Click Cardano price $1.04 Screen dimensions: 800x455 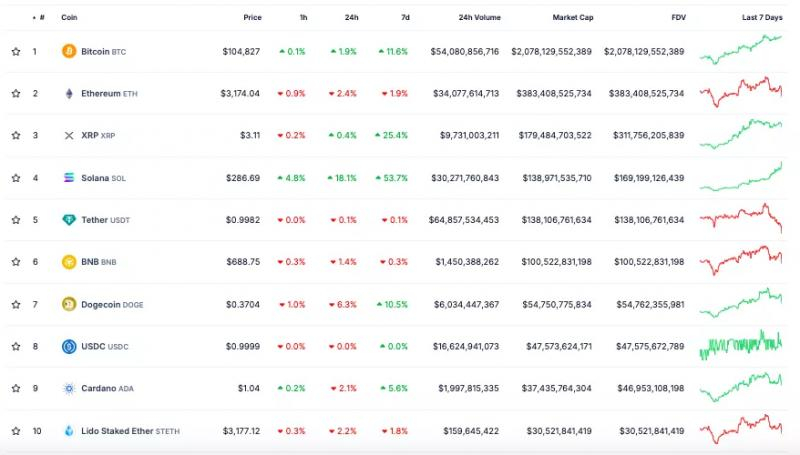248,388
